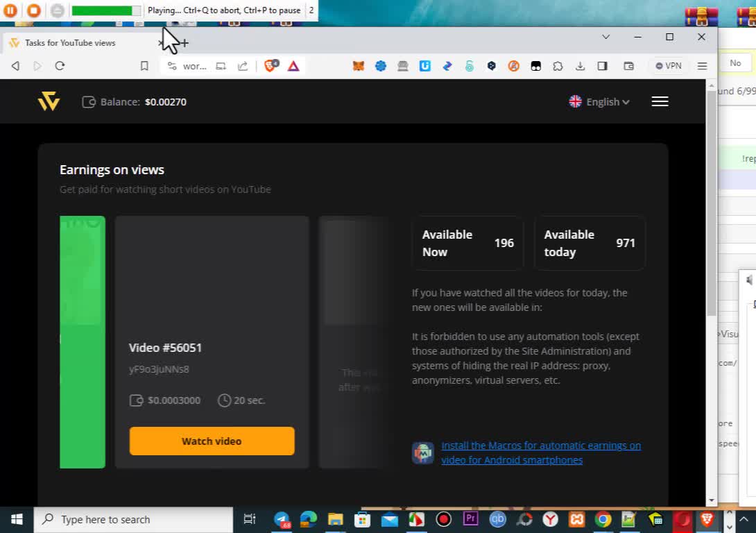
Task: Open the extensions puzzle piece menu
Action: pos(558,66)
